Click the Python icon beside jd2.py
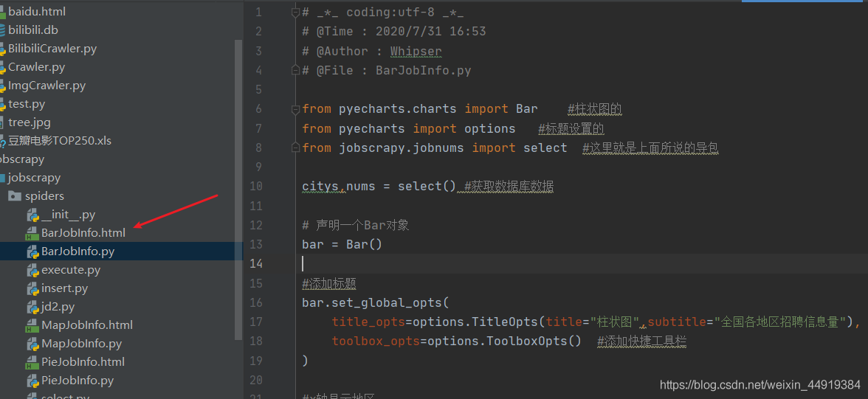Image resolution: width=868 pixels, height=399 pixels. pos(32,307)
